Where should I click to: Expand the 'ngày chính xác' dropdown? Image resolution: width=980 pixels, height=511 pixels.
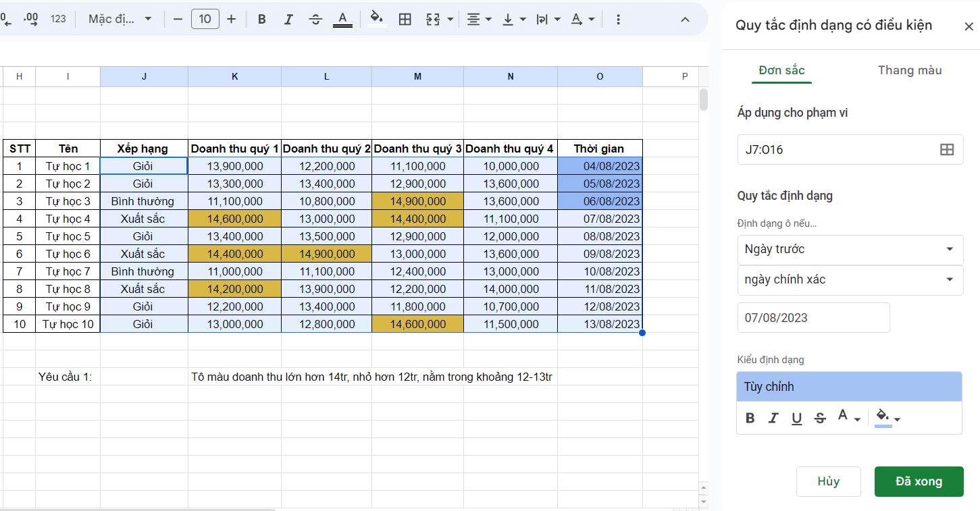(x=850, y=279)
